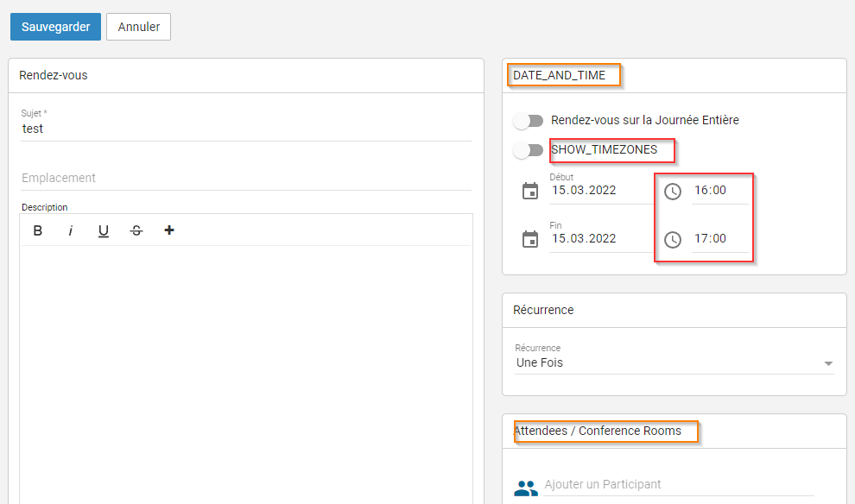Click the Début date field 15.03.2022

[600, 191]
